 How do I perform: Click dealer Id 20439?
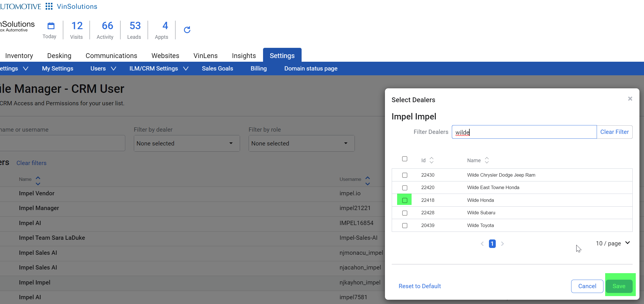tap(428, 226)
